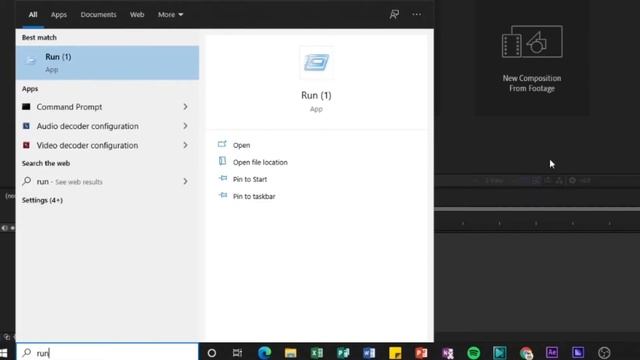Viewport: 640px width, 360px height.
Task: Click Open file location
Action: point(260,162)
